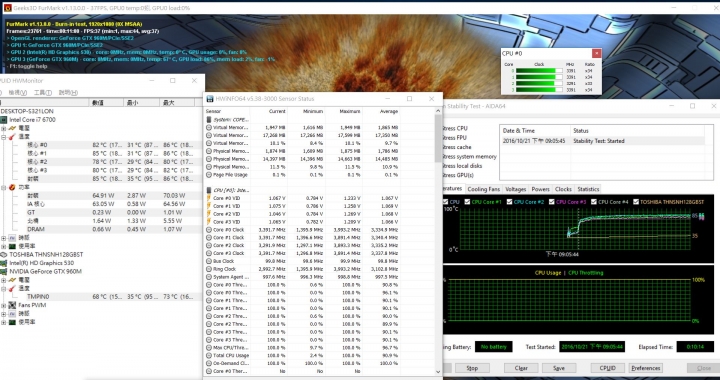720x380 pixels.
Task: Click the icon beside Total CPU Usage
Action: pos(209,356)
